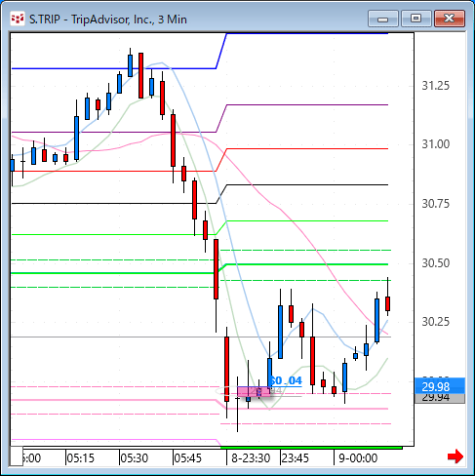
Task: Click the red arrow at chart's bottom right
Action: (455, 456)
